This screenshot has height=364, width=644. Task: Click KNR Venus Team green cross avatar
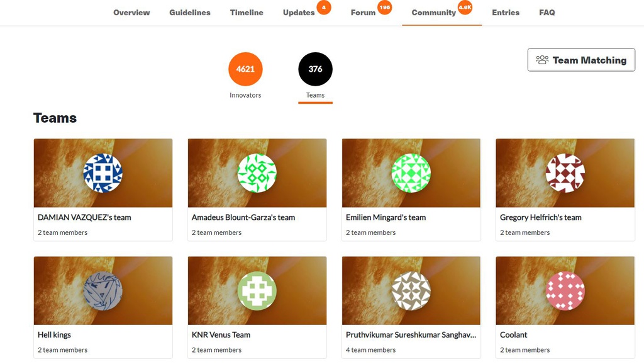click(x=257, y=291)
